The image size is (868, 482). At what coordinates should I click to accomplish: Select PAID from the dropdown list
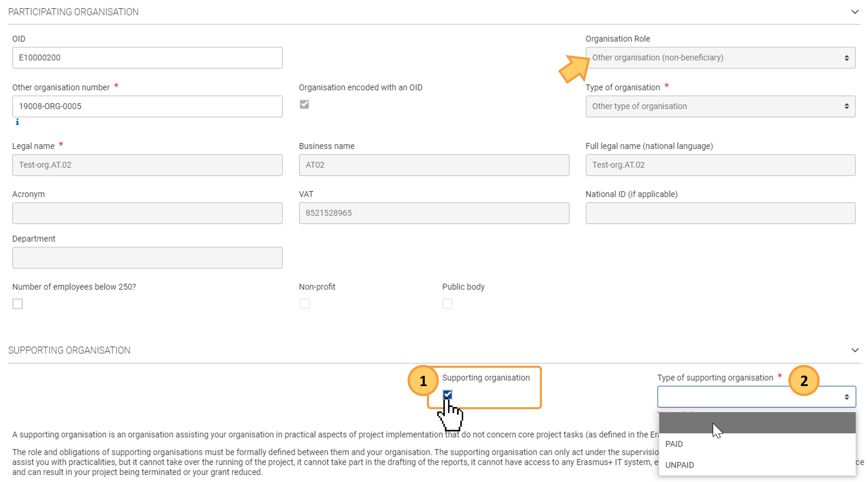coord(674,444)
